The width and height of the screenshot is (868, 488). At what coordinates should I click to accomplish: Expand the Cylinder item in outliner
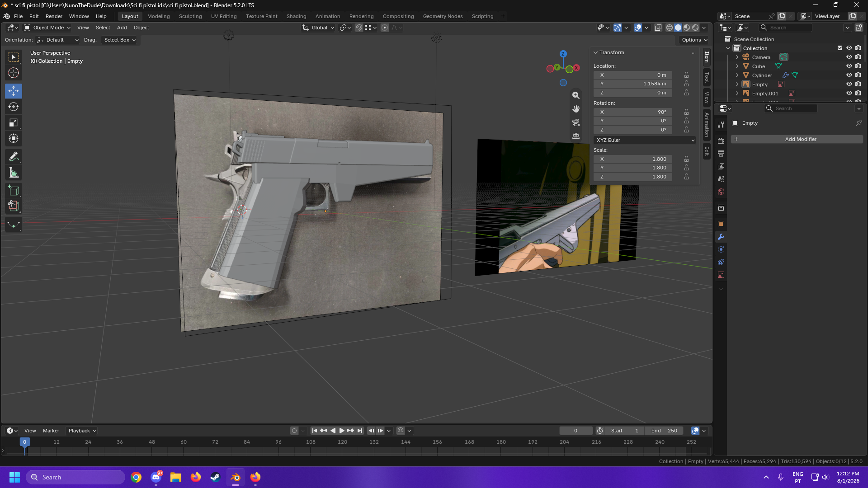coord(737,75)
